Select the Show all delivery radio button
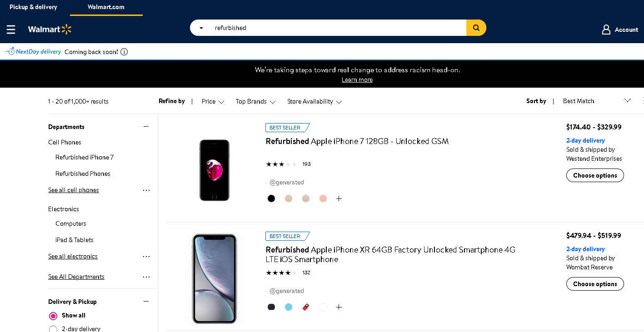The image size is (644, 332). pyautogui.click(x=53, y=316)
